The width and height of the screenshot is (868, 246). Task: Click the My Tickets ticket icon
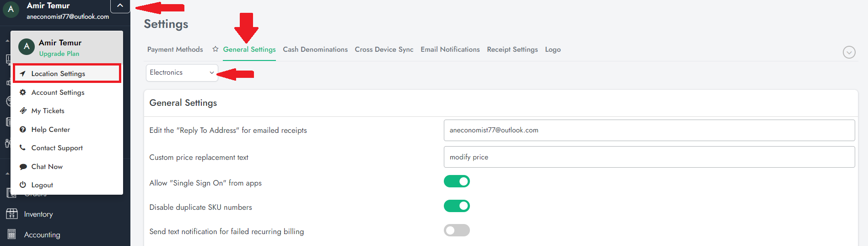click(23, 111)
